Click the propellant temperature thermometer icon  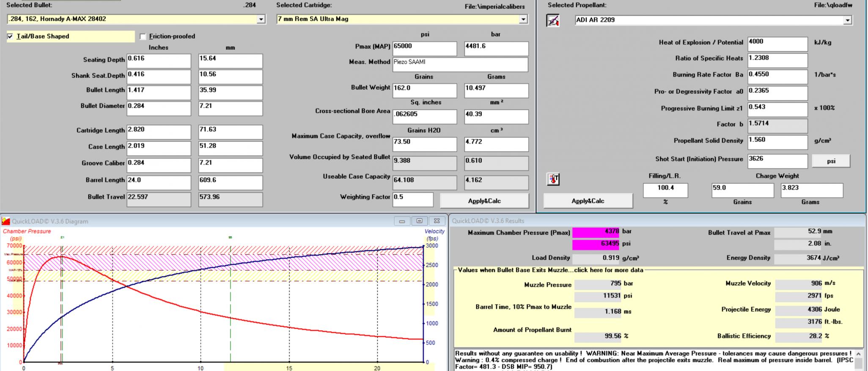(553, 180)
